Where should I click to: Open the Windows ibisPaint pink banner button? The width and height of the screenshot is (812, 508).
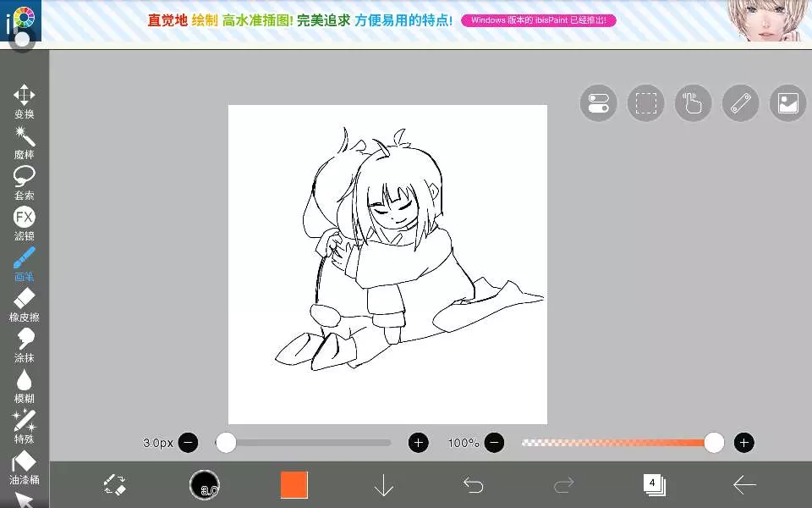(x=539, y=20)
